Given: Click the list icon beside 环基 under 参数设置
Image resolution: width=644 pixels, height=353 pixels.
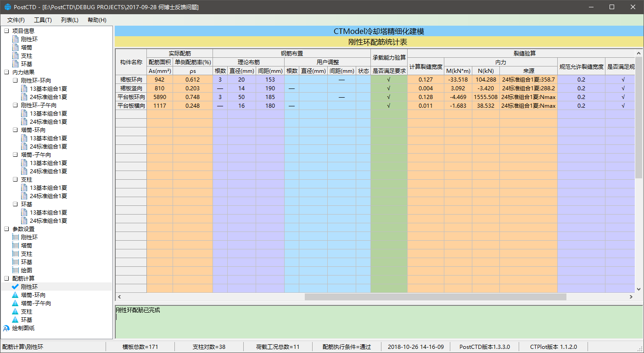Looking at the screenshot, I should click(16, 262).
